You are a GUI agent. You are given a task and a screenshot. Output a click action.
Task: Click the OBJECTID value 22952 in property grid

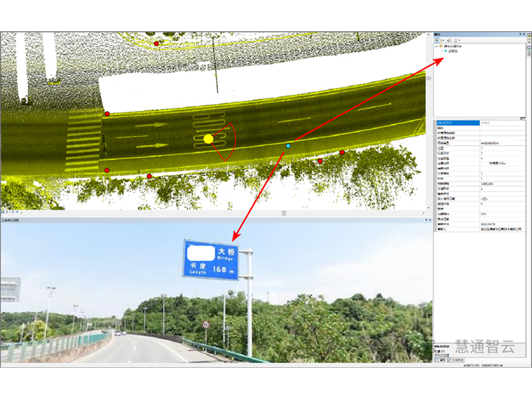click(485, 123)
